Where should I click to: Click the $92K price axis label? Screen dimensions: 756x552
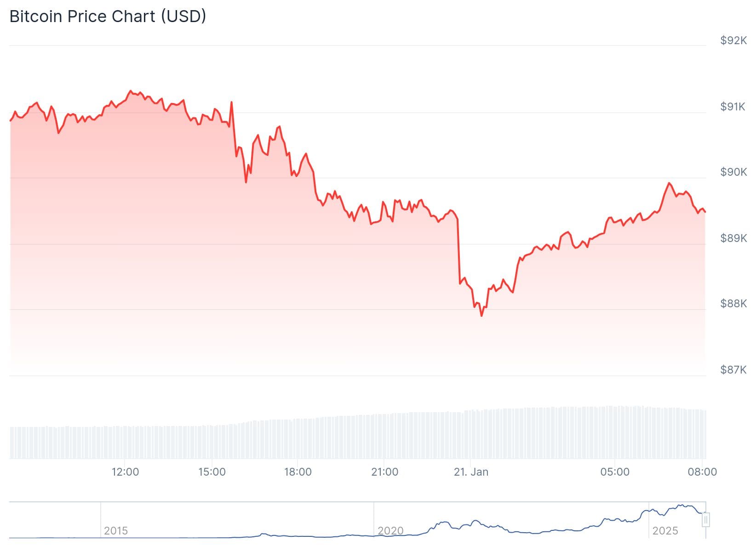tap(733, 40)
